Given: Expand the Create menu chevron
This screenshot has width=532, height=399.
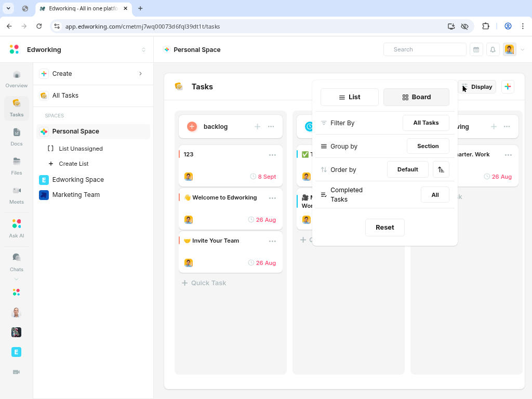Looking at the screenshot, I should click(140, 74).
